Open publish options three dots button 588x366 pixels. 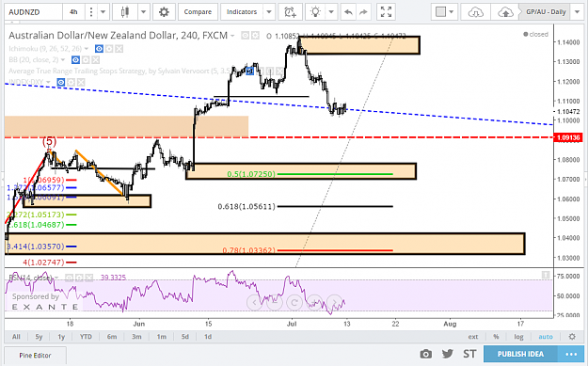point(571,354)
